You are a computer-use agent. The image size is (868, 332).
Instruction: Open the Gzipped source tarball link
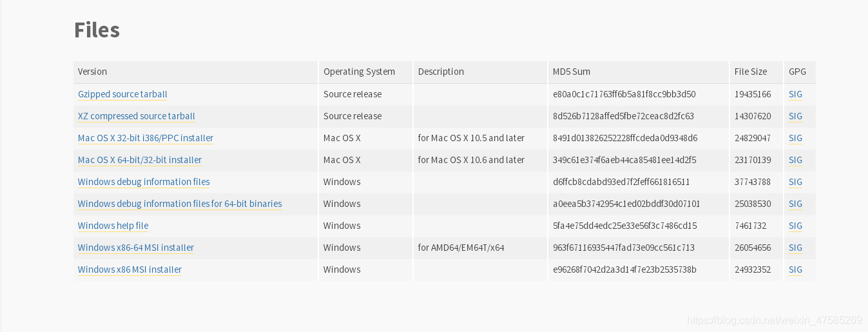(x=122, y=94)
